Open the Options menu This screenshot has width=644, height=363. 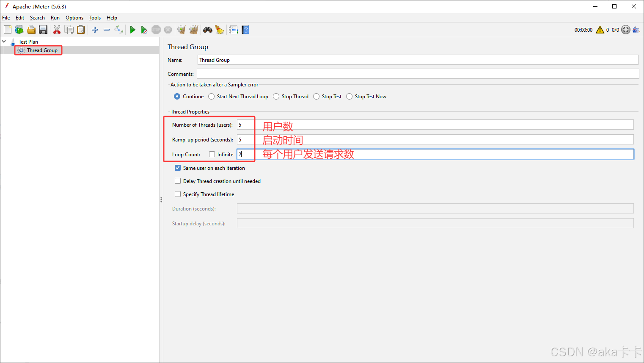pos(74,18)
